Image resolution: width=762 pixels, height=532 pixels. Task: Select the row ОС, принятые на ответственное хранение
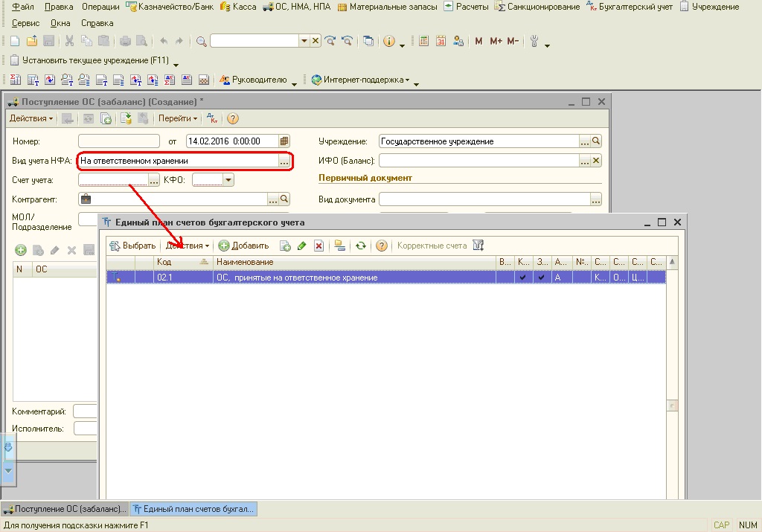pos(386,278)
